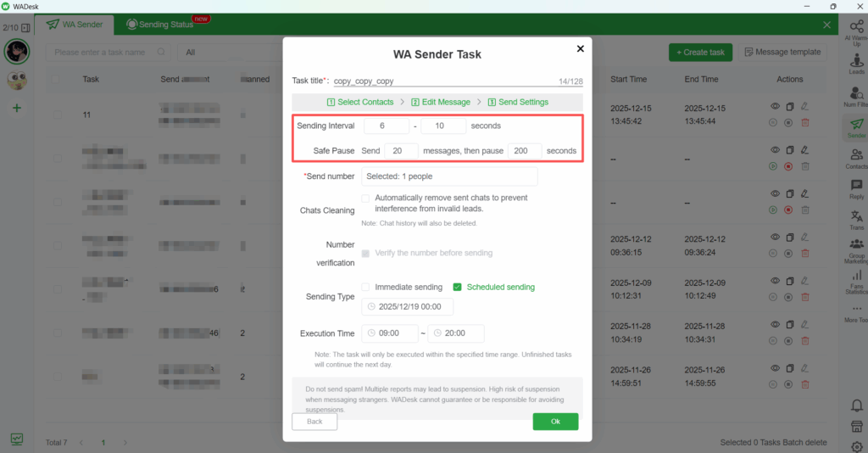Uncheck Scheduled sending option

click(457, 287)
